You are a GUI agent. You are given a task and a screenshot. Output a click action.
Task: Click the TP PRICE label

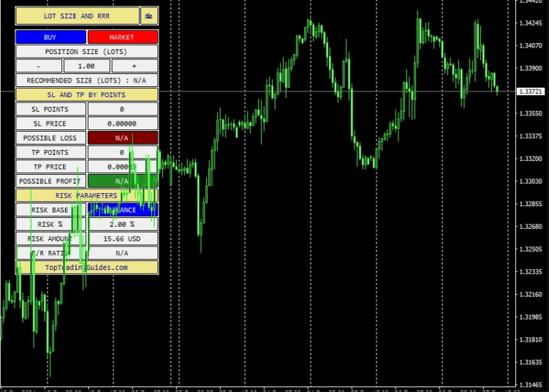50,167
